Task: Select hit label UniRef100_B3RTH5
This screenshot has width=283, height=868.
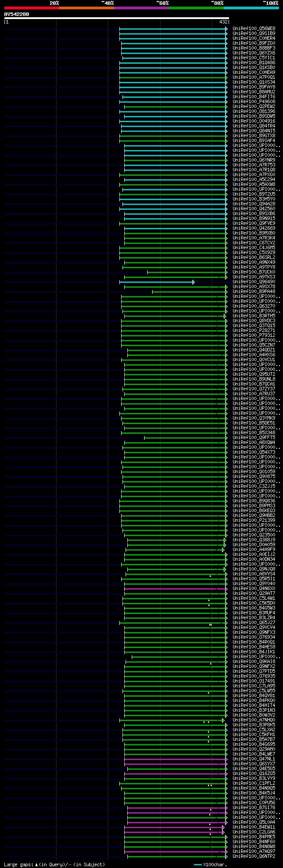Action: [254, 316]
